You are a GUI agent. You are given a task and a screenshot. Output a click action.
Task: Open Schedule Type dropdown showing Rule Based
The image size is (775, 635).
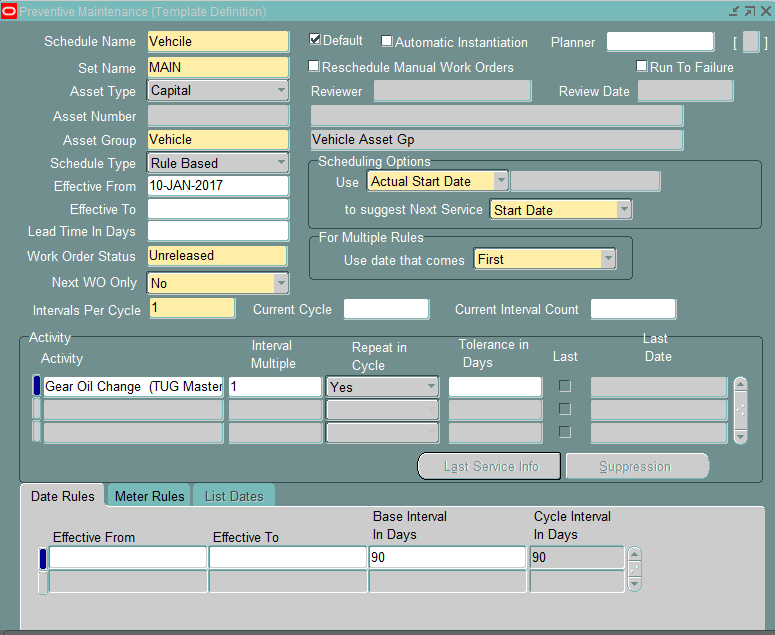(217, 163)
